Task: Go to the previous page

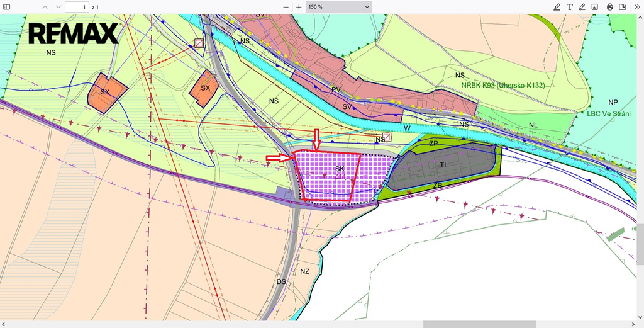Action: tap(45, 7)
